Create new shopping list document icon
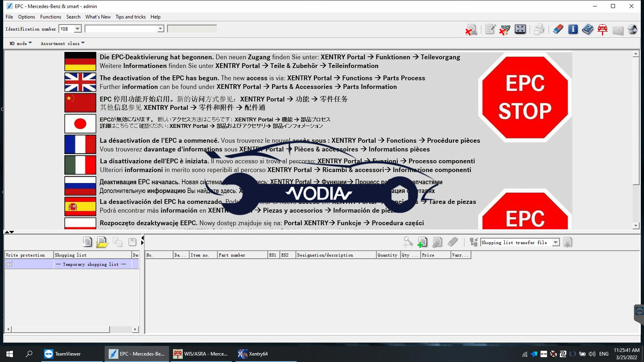Image resolution: width=644 pixels, height=362 pixels. (87, 242)
